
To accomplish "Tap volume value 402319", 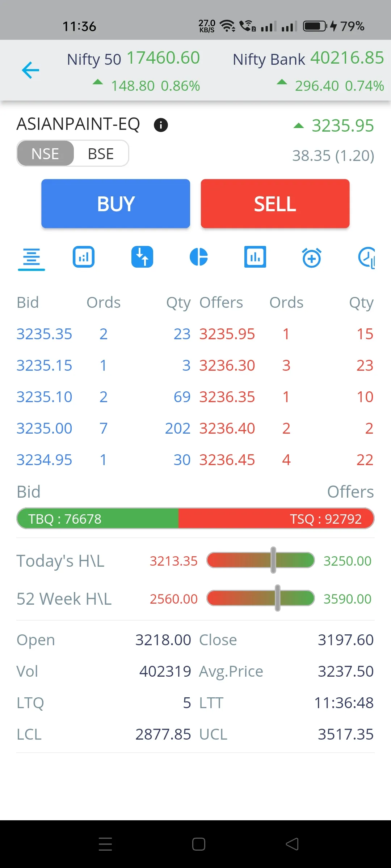I will pos(165,671).
